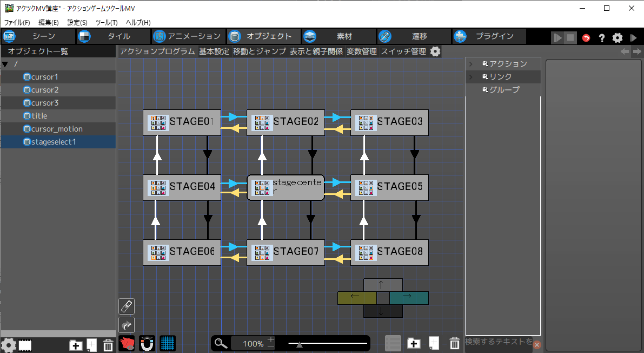Viewport: 644px width, 353px height.
Task: Click add folder icon under object list
Action: coord(76,345)
